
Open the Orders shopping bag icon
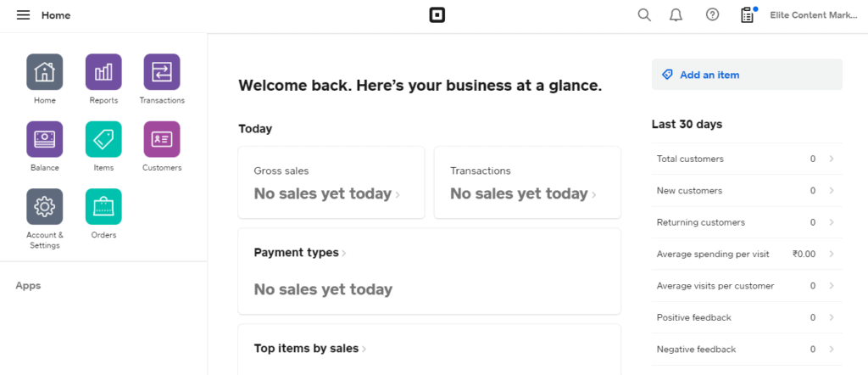pos(103,206)
